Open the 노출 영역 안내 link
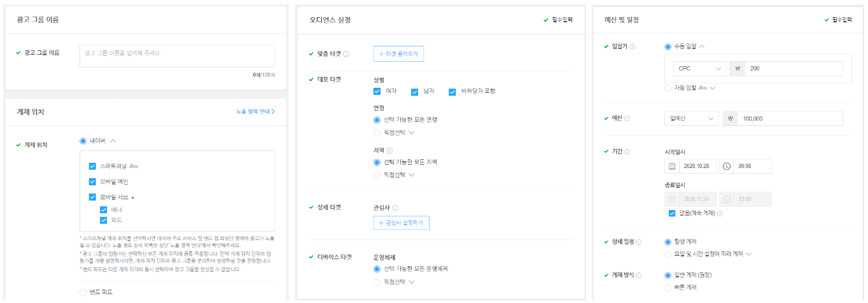 (255, 111)
